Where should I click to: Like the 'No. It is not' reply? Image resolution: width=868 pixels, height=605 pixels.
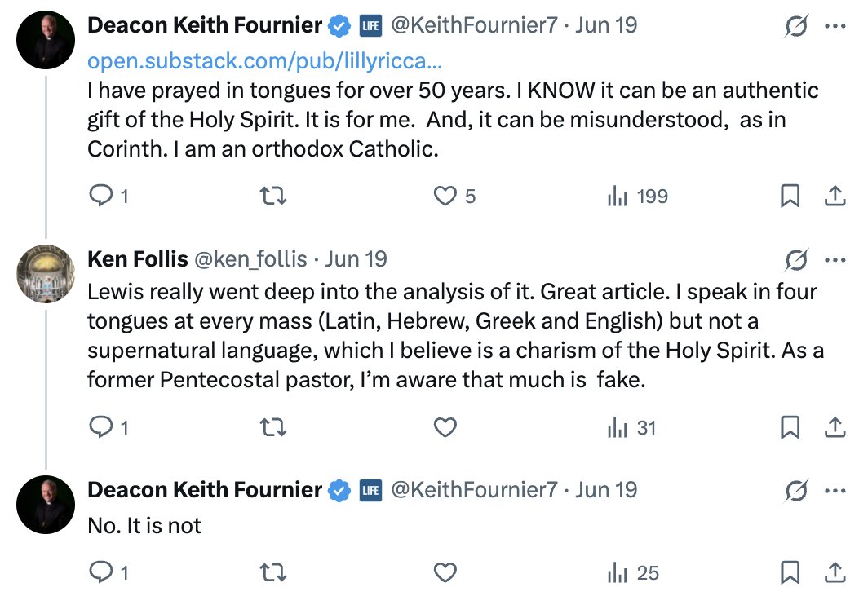445,573
